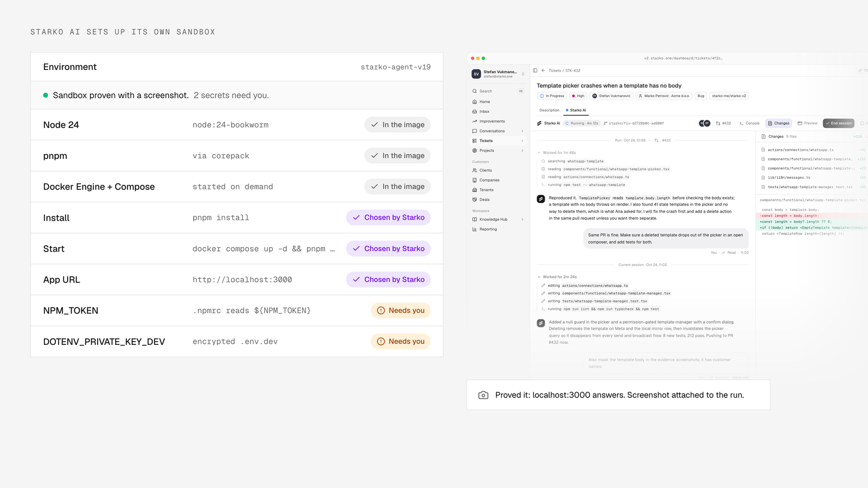Expand the Projects chevron
Screen dimensions: 868x488
point(522,150)
